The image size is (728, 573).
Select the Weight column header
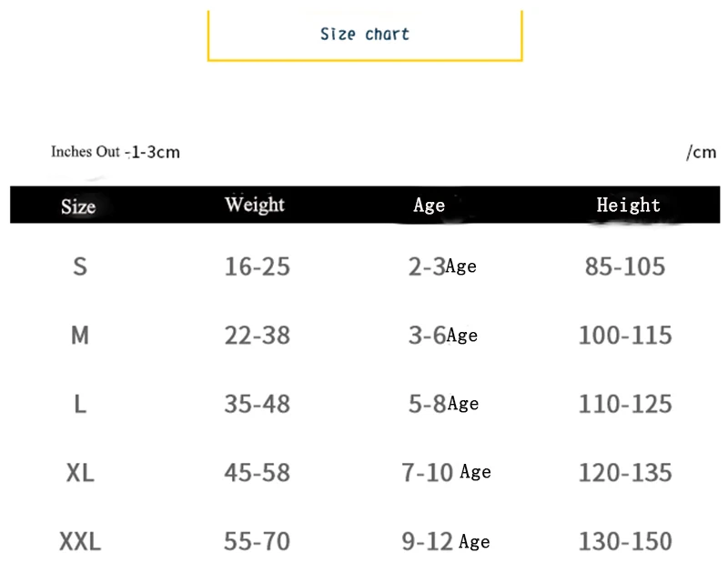coord(255,205)
